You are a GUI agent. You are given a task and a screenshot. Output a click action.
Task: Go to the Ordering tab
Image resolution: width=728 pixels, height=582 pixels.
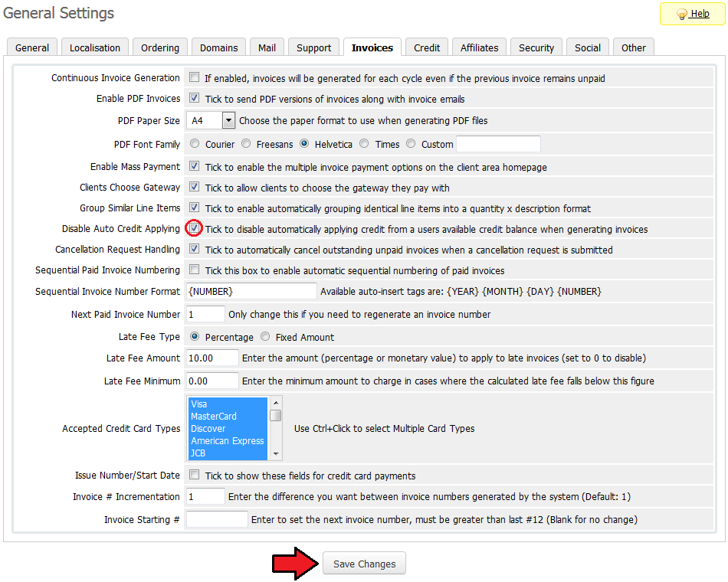click(159, 47)
